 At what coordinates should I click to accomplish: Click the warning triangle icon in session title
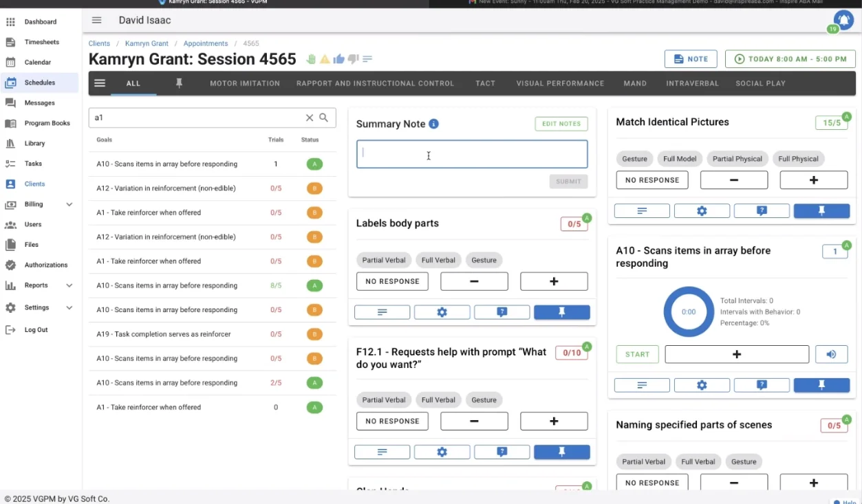(x=325, y=59)
